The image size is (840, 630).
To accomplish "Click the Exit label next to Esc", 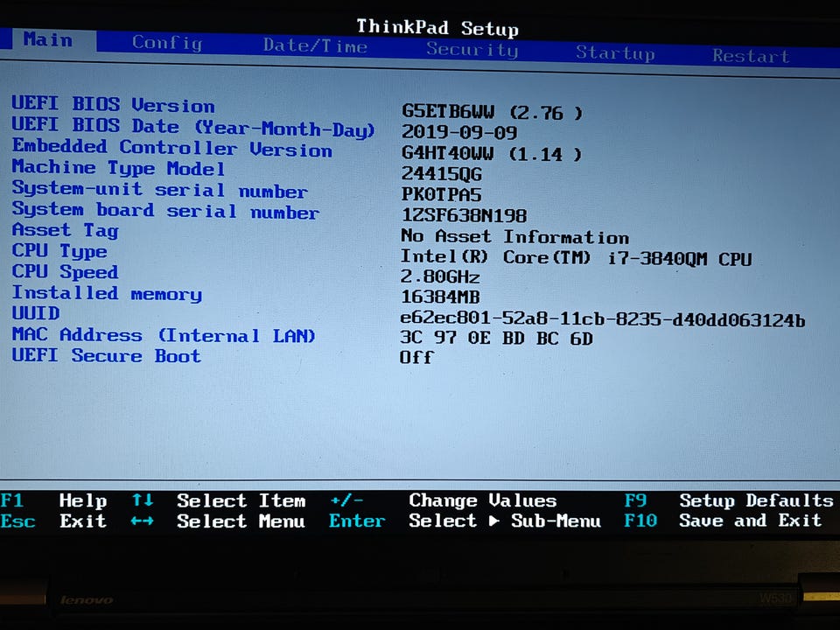I will click(83, 521).
